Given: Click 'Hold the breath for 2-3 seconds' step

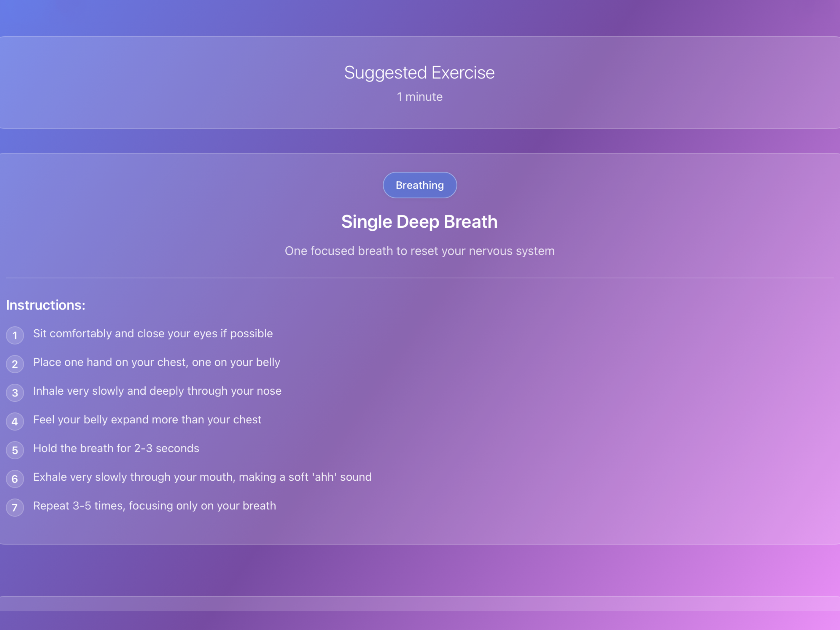Looking at the screenshot, I should pyautogui.click(x=116, y=448).
